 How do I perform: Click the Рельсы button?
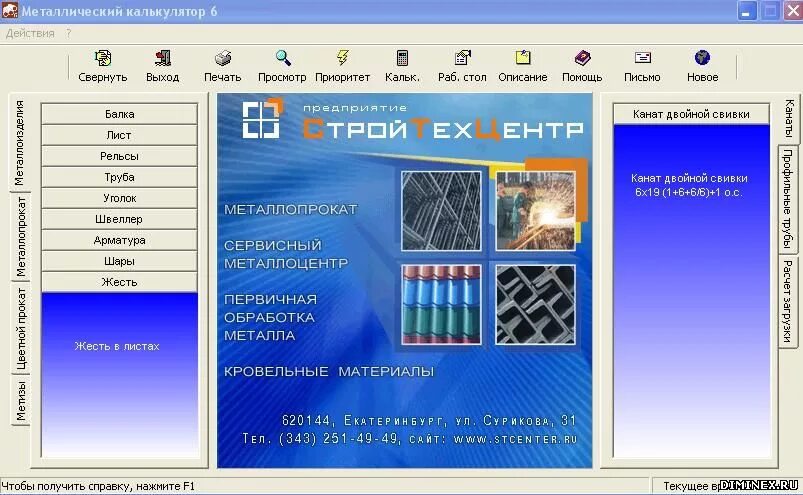(x=119, y=156)
